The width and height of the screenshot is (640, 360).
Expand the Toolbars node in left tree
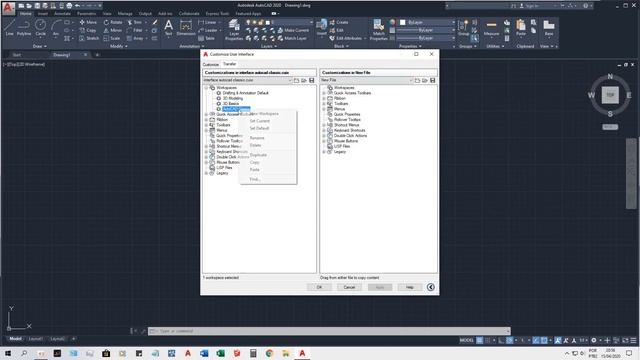point(206,125)
